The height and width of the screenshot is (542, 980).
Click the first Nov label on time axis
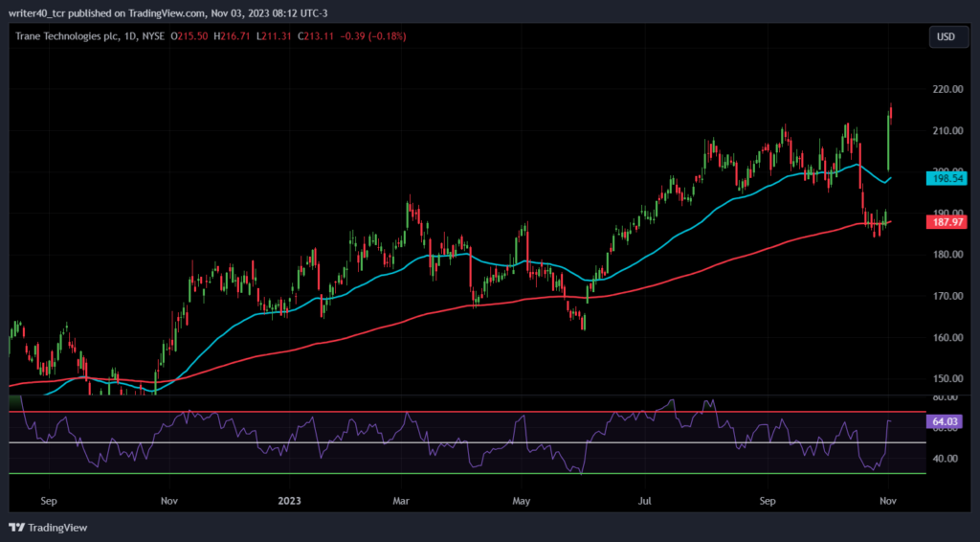click(169, 502)
